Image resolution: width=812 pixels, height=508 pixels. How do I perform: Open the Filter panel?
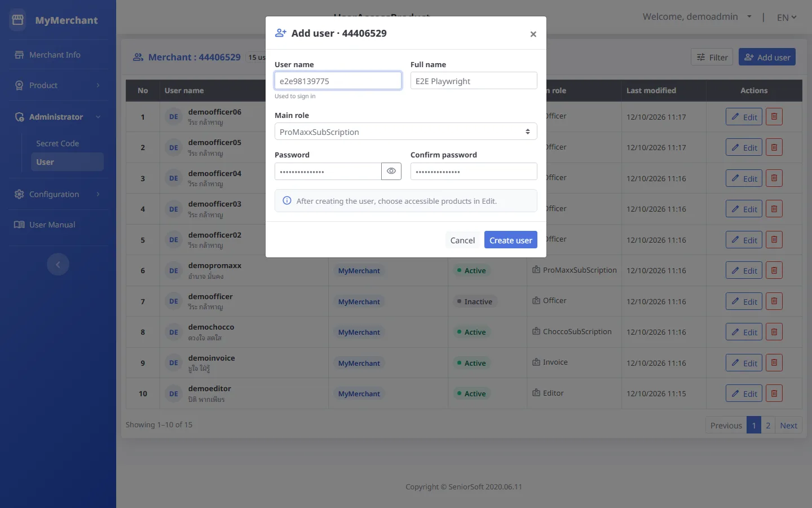click(712, 57)
